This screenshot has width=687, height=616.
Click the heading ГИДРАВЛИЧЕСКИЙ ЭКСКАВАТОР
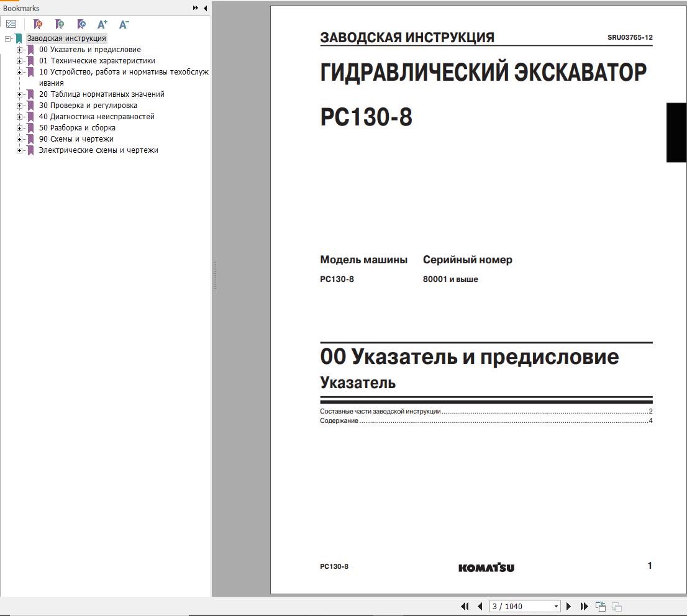coord(483,72)
